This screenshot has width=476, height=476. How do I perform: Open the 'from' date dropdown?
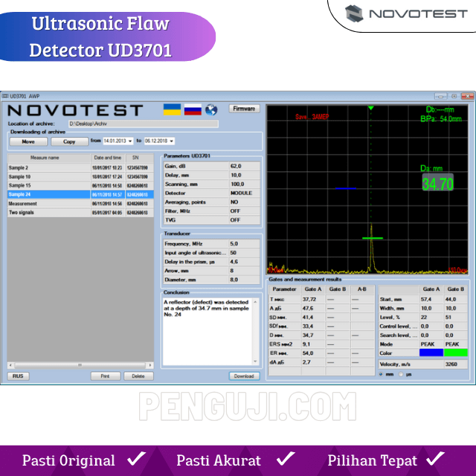[x=130, y=141]
